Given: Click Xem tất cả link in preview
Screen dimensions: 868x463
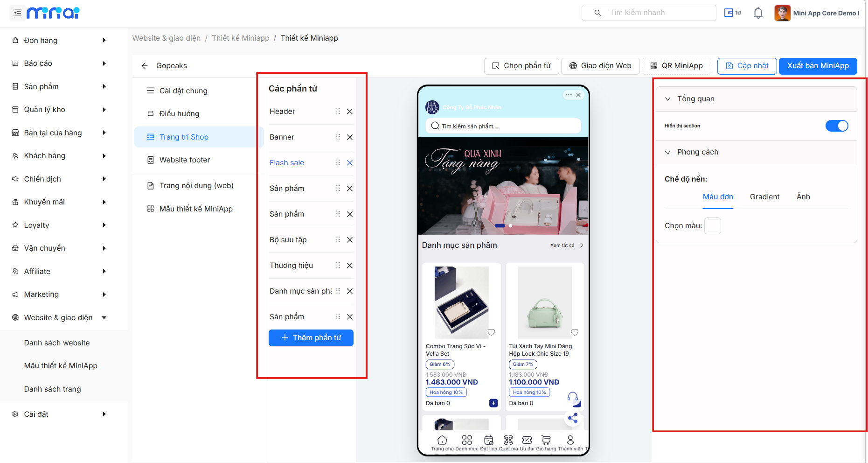Looking at the screenshot, I should [566, 246].
